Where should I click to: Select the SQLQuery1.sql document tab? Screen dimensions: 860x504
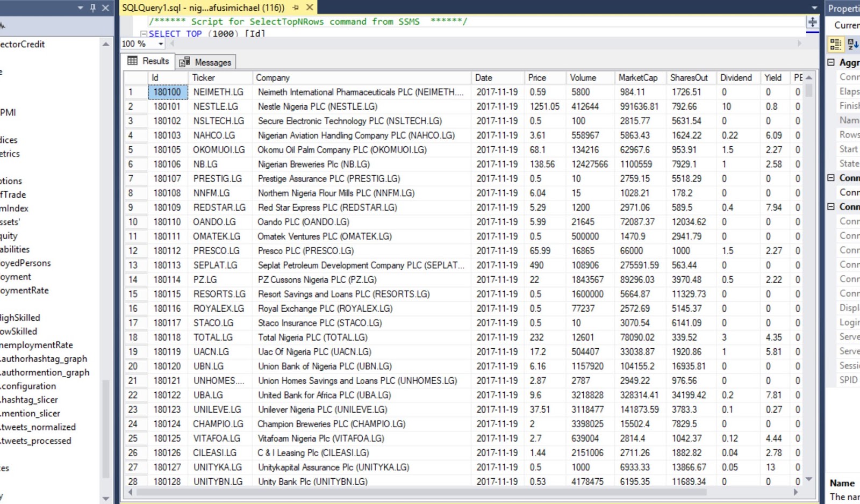[x=204, y=8]
